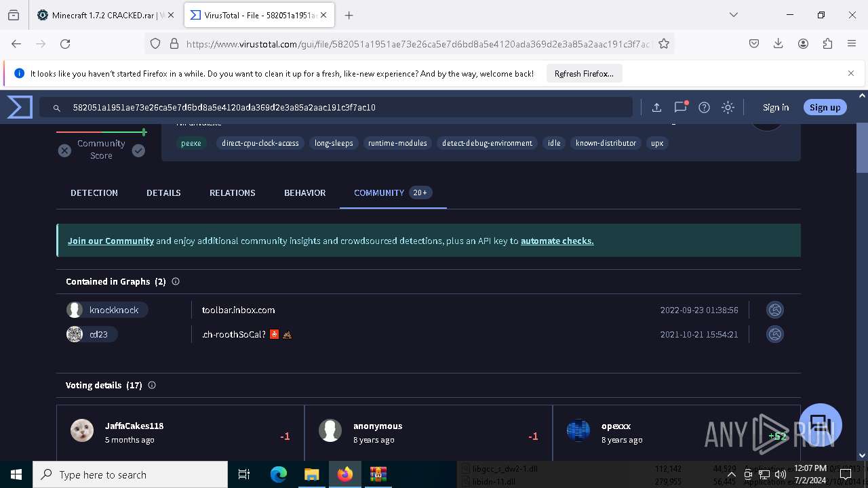Click the Sign in link

coord(776,107)
